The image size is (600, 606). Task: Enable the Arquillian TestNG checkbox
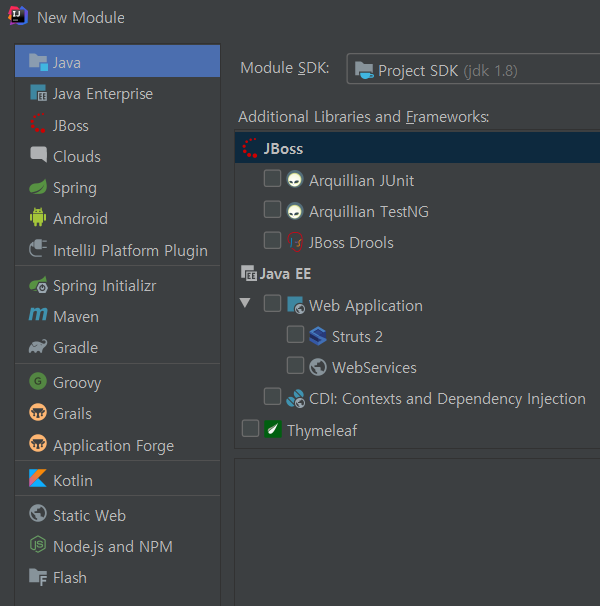point(272,209)
